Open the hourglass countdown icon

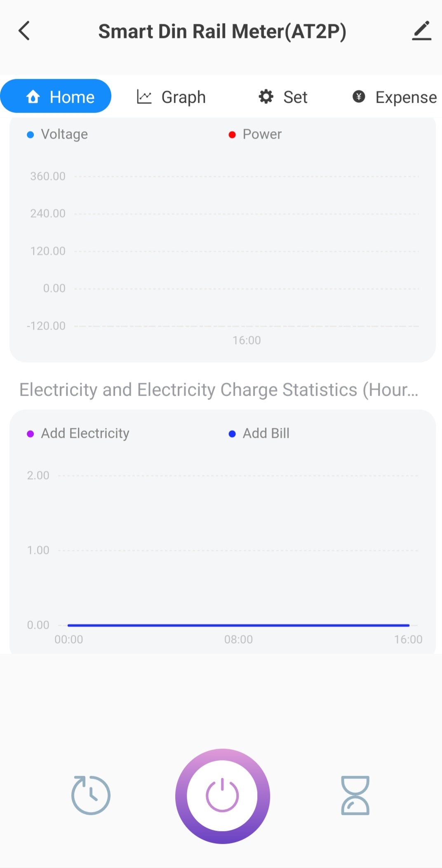[355, 795]
